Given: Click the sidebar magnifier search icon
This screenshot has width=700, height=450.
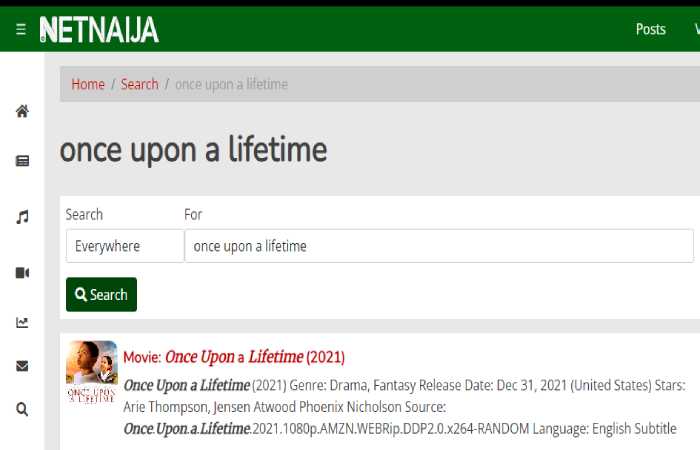Looking at the screenshot, I should click(22, 409).
